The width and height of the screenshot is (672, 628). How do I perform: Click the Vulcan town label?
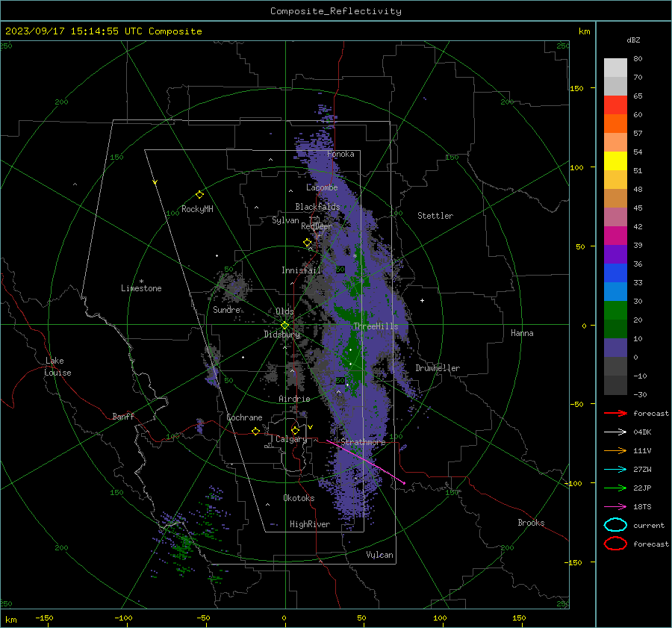(380, 555)
